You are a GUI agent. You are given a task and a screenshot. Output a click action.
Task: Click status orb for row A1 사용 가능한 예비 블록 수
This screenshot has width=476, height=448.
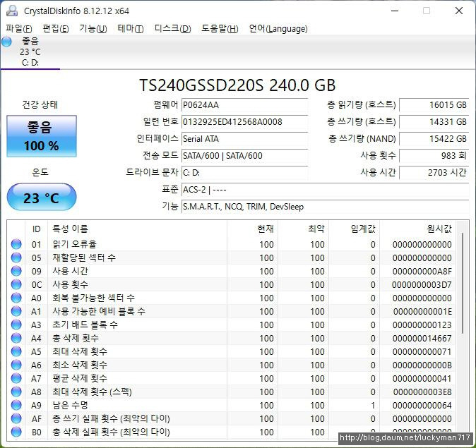(x=16, y=311)
